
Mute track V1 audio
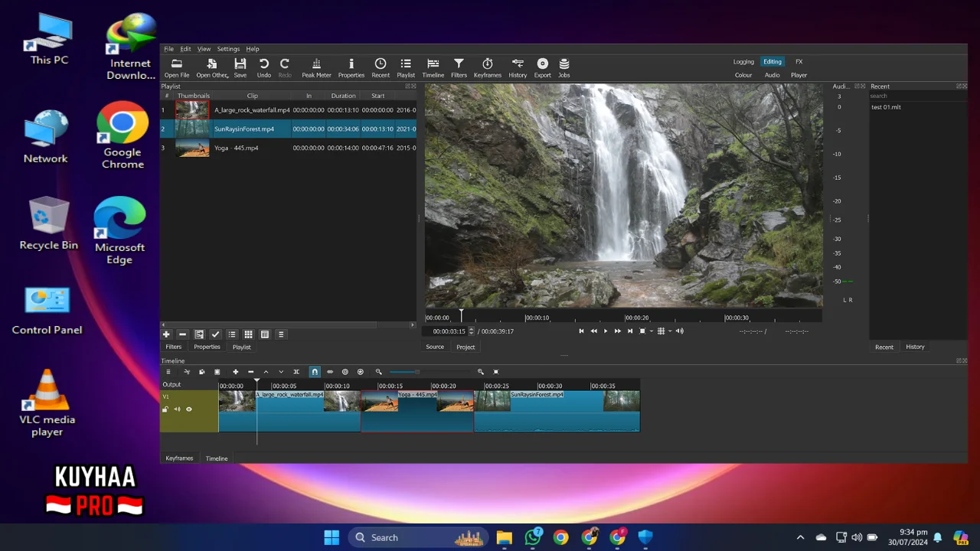[177, 409]
